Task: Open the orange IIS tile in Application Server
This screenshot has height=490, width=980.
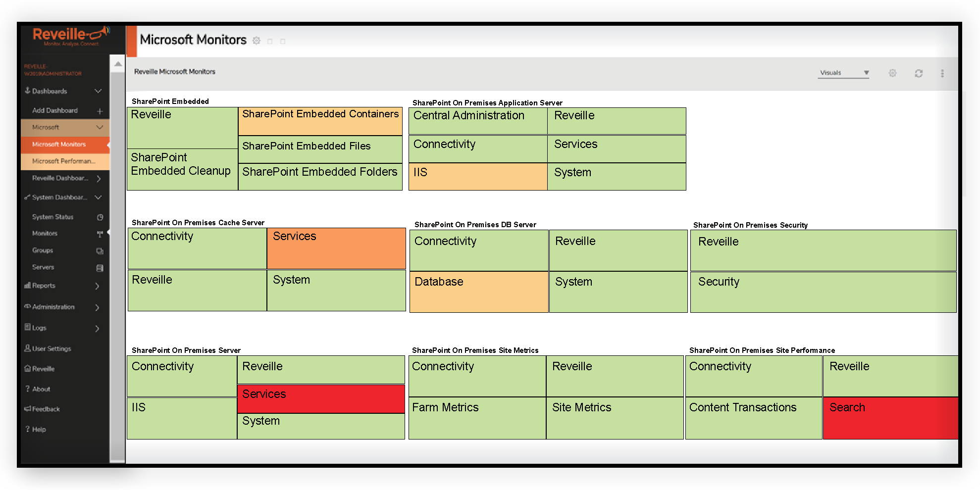Action: 478,177
